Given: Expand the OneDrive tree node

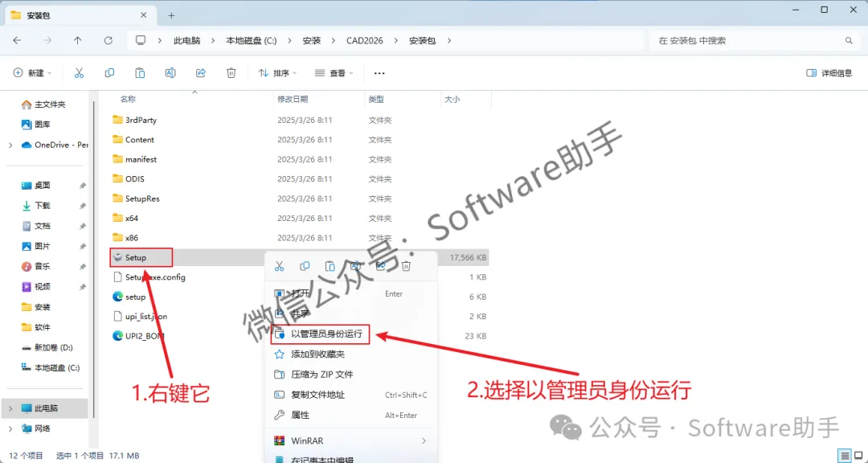Looking at the screenshot, I should [10, 145].
